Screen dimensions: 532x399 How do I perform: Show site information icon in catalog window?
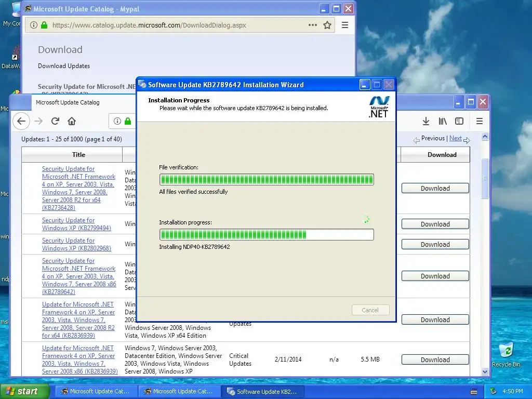117,121
